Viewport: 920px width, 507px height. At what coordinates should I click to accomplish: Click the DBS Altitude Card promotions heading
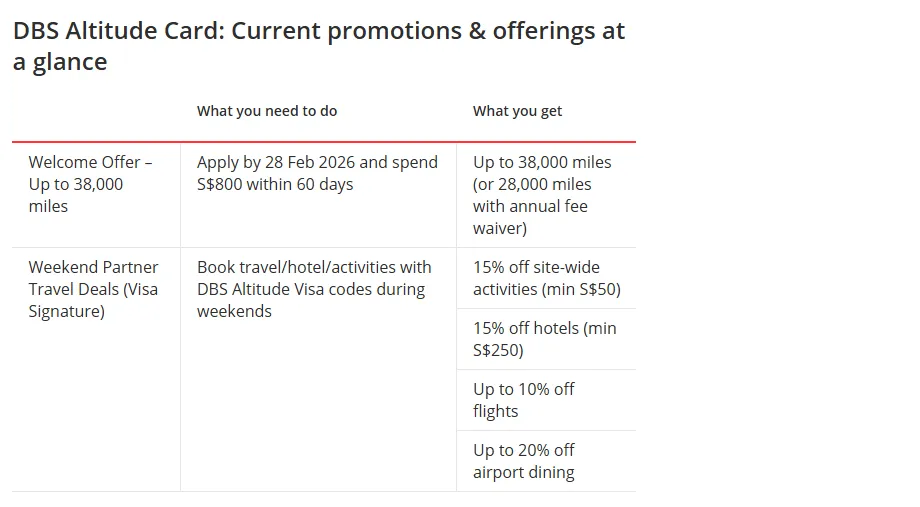pyautogui.click(x=318, y=31)
